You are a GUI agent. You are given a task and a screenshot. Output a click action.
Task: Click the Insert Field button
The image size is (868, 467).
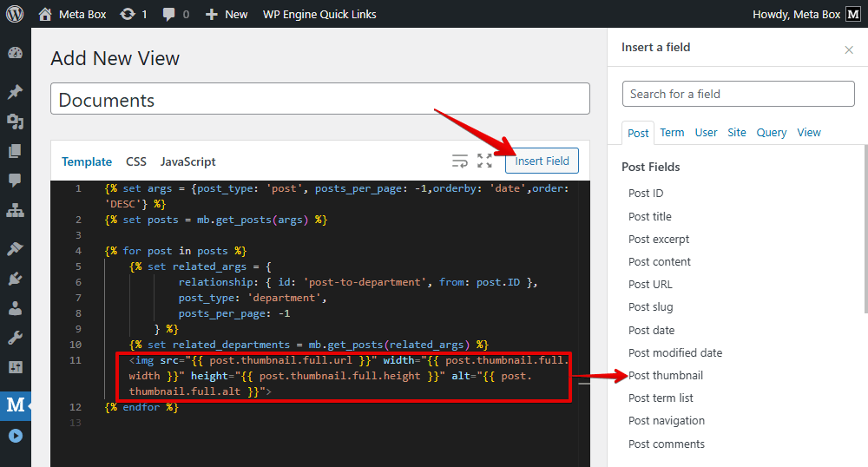tap(542, 161)
